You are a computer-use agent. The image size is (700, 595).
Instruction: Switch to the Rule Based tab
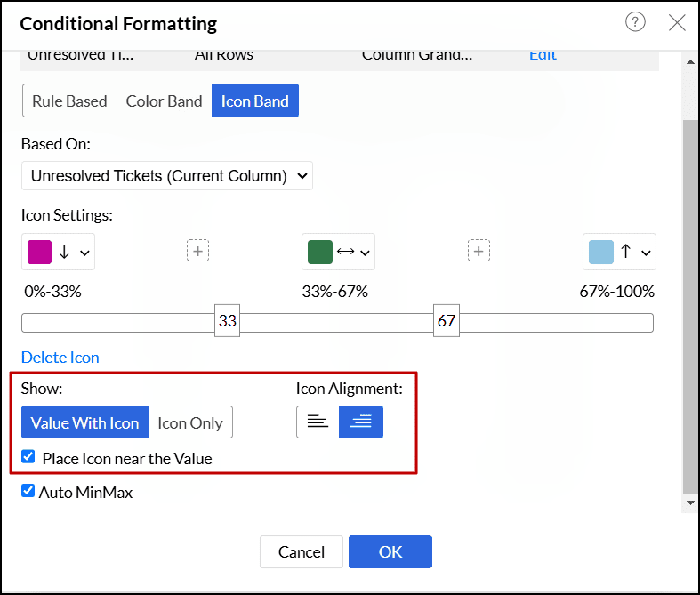pos(69,101)
